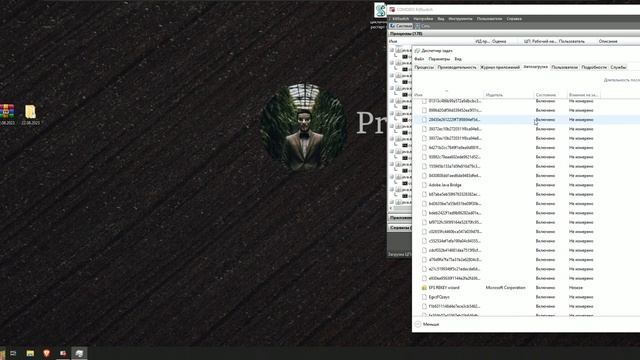Viewport: 640px width, 360px height.
Task: Switch to the Производительность tab
Action: (x=457, y=67)
